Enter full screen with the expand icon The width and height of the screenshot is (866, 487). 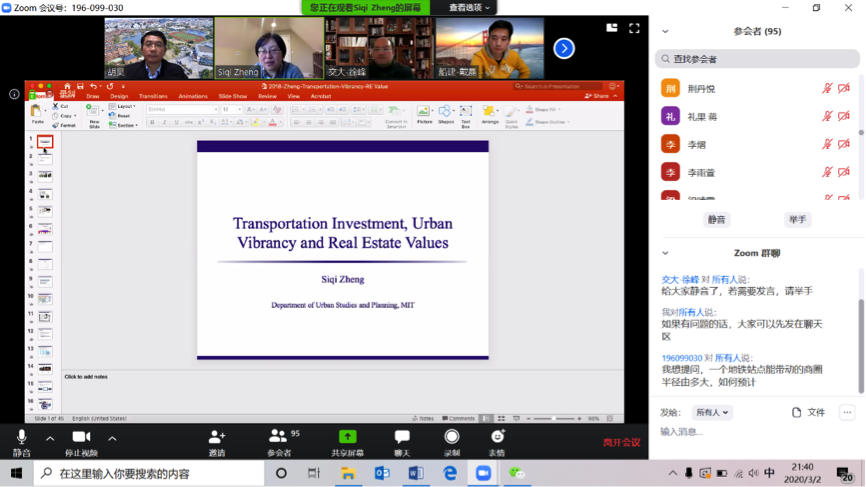pos(634,28)
